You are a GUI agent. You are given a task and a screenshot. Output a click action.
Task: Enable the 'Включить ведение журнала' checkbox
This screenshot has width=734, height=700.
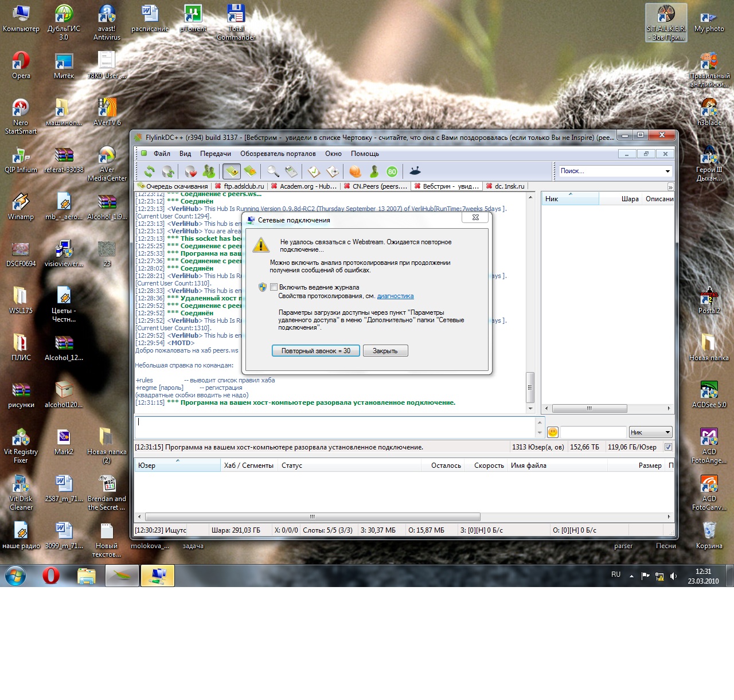(274, 287)
